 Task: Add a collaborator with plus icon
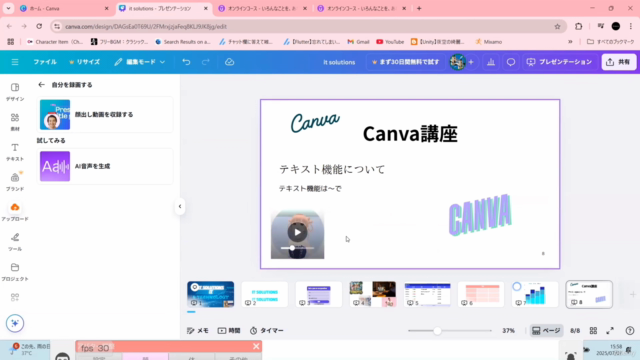click(471, 62)
